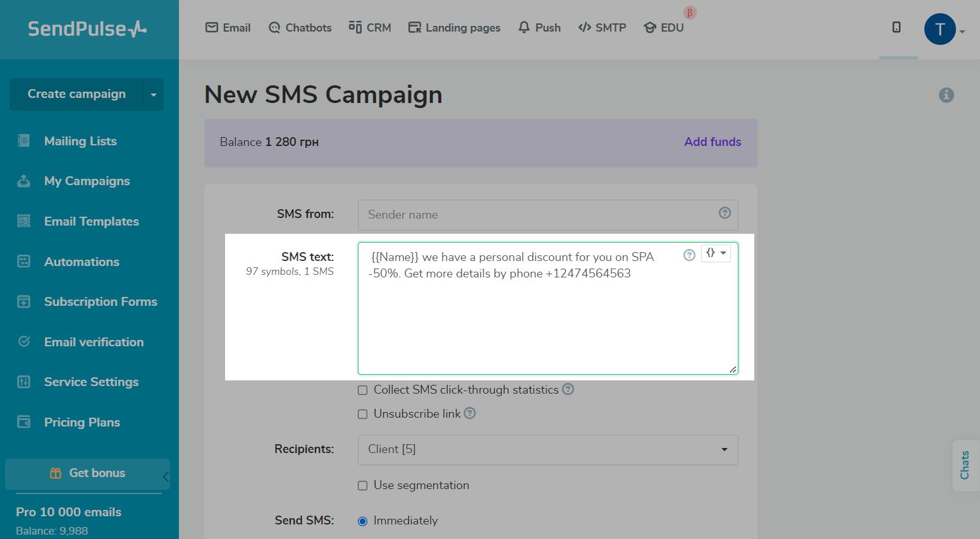The width and height of the screenshot is (980, 539).
Task: Click the SendPulse logo
Action: (87, 28)
